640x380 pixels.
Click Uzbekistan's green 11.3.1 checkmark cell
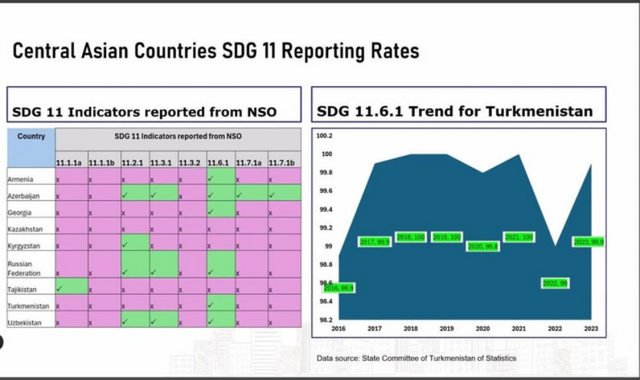[164, 320]
